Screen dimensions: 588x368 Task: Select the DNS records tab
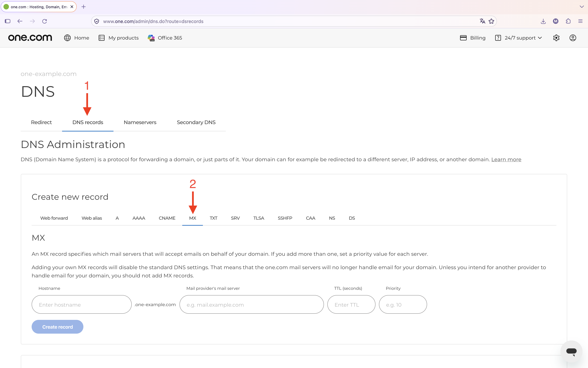[x=88, y=122]
